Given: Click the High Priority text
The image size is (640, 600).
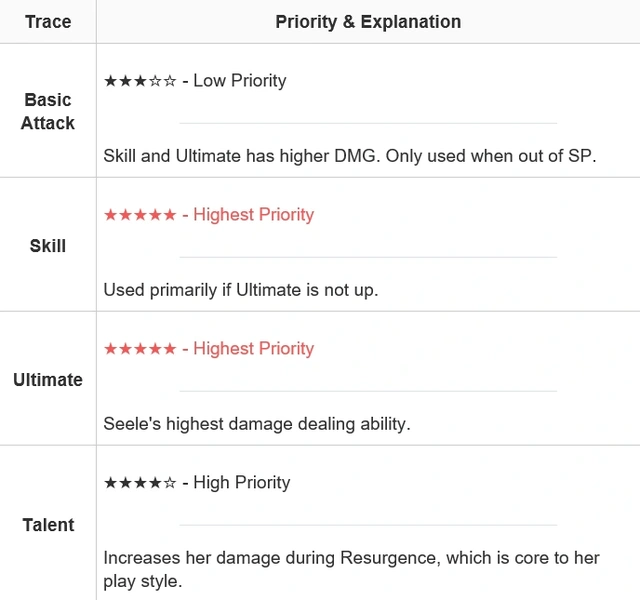Looking at the screenshot, I should click(242, 482).
